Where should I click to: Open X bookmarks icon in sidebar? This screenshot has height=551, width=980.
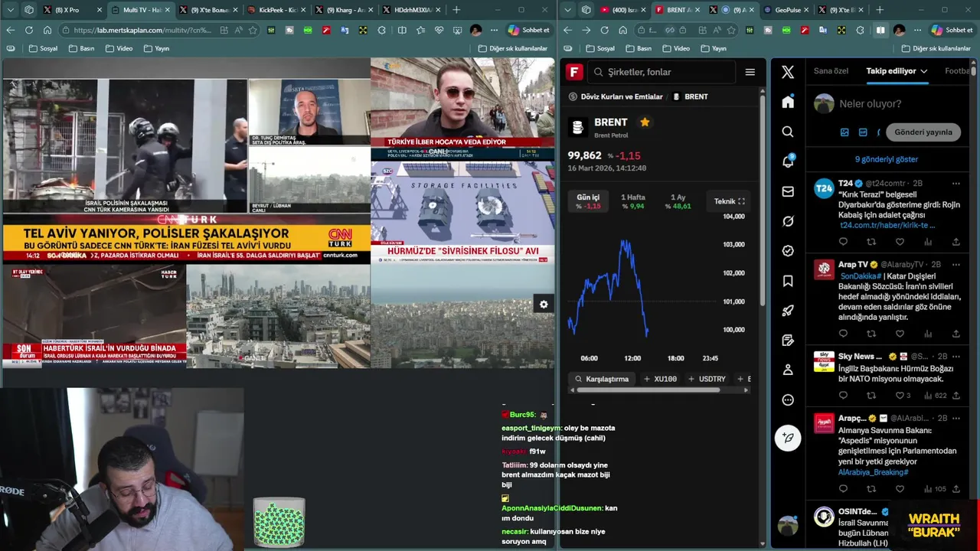tap(788, 281)
